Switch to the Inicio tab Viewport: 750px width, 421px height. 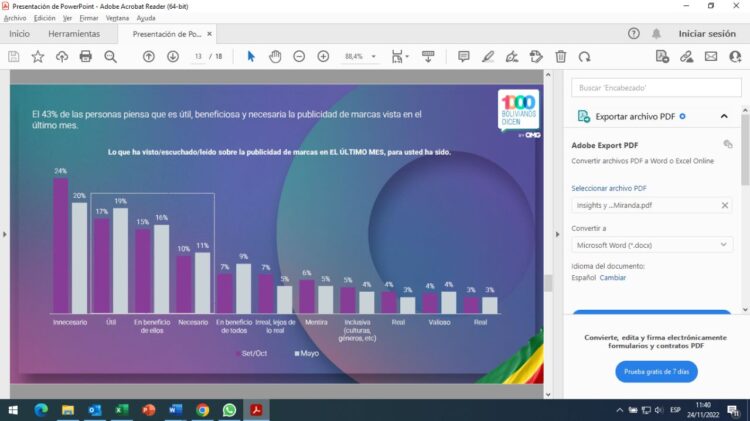(19, 34)
